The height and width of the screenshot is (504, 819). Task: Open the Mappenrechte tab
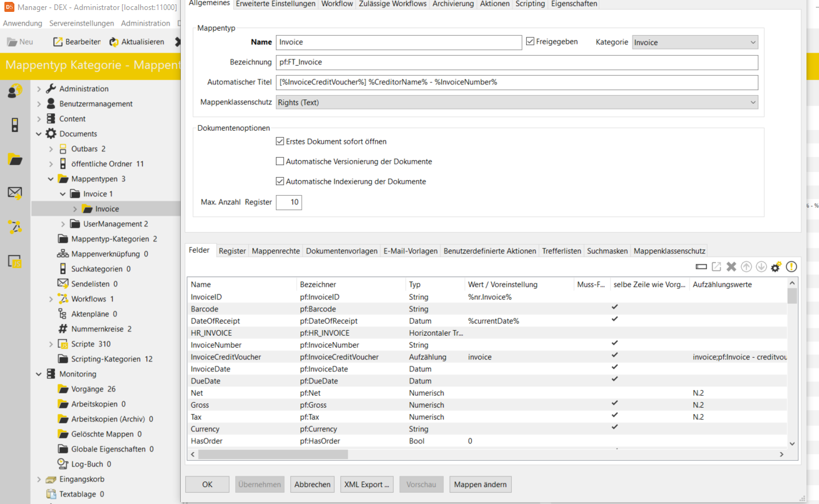coord(275,251)
